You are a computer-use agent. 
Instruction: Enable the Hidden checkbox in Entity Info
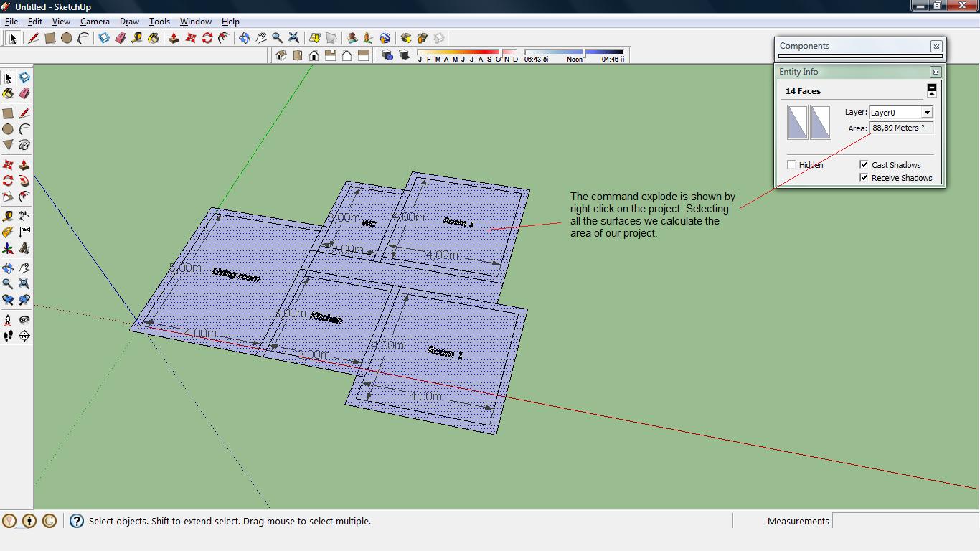click(791, 164)
